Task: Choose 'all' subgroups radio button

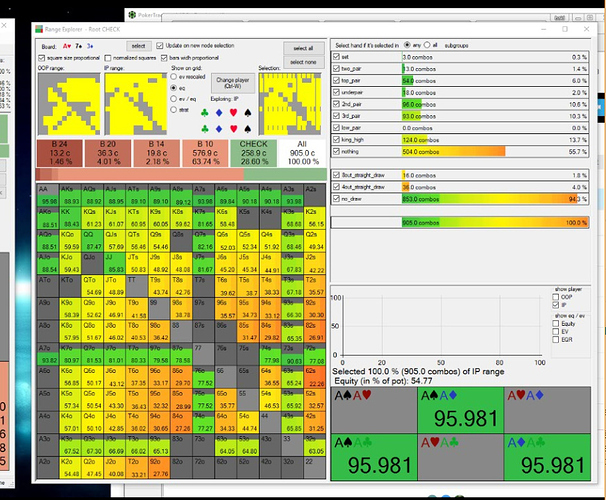Action: point(427,45)
